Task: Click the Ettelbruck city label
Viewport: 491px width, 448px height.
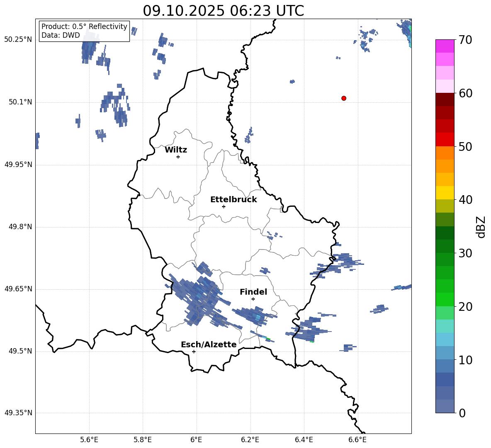Action: point(233,200)
